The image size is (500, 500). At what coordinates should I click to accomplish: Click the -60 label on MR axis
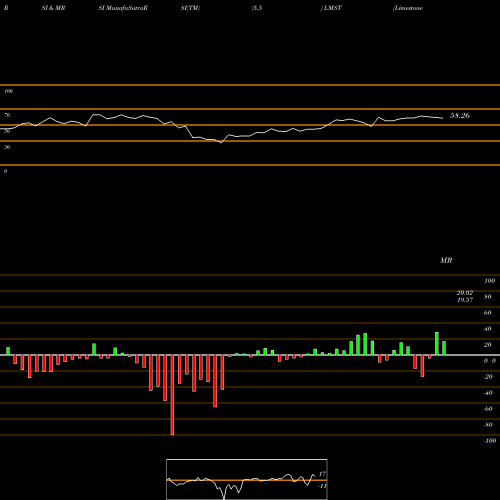488,409
